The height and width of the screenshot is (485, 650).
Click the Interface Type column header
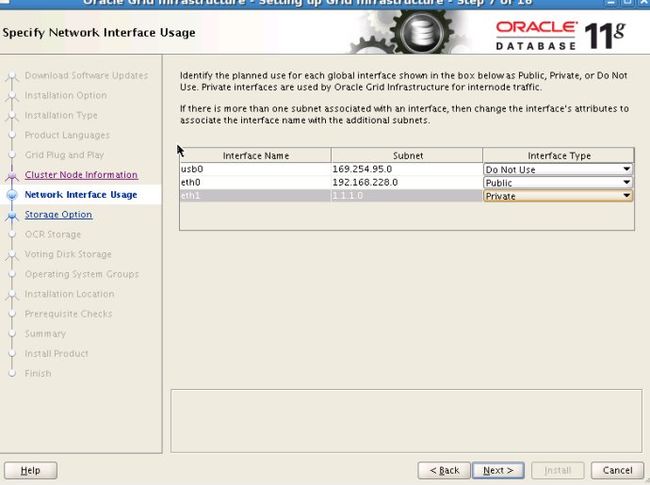pos(559,155)
